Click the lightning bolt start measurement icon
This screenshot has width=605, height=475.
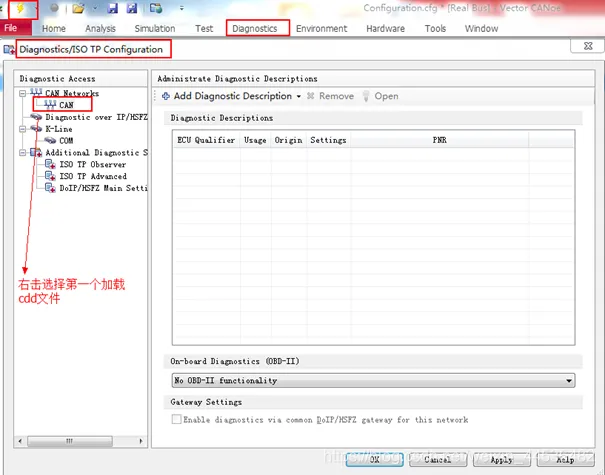21,8
